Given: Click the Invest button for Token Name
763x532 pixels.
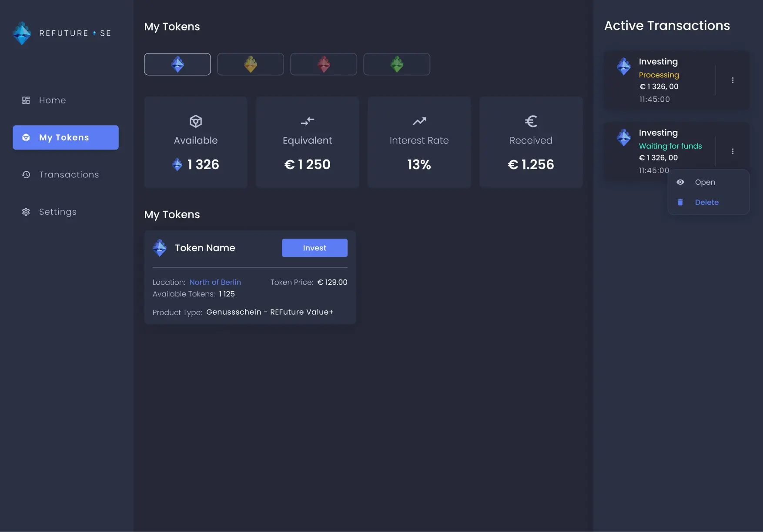Looking at the screenshot, I should click(x=314, y=248).
